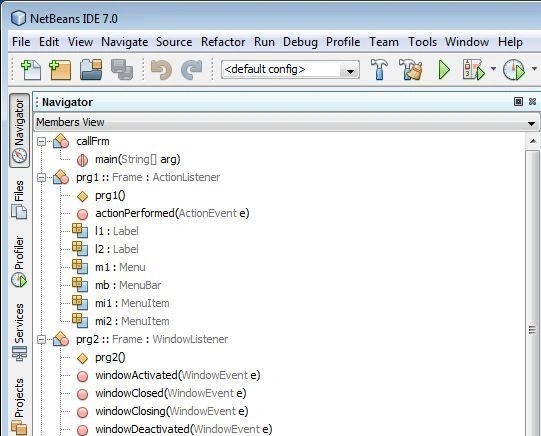Switch to the Profiler side tab
The height and width of the screenshot is (436, 541).
(x=19, y=262)
